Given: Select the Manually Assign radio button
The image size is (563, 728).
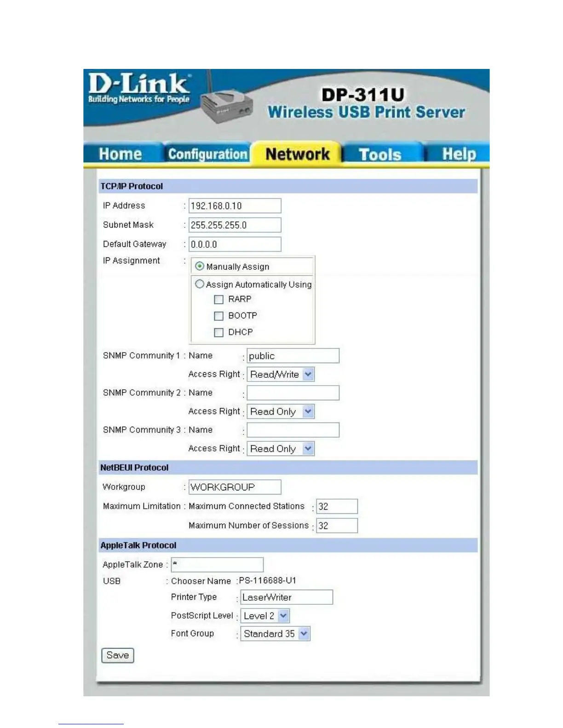Looking at the screenshot, I should coord(200,266).
